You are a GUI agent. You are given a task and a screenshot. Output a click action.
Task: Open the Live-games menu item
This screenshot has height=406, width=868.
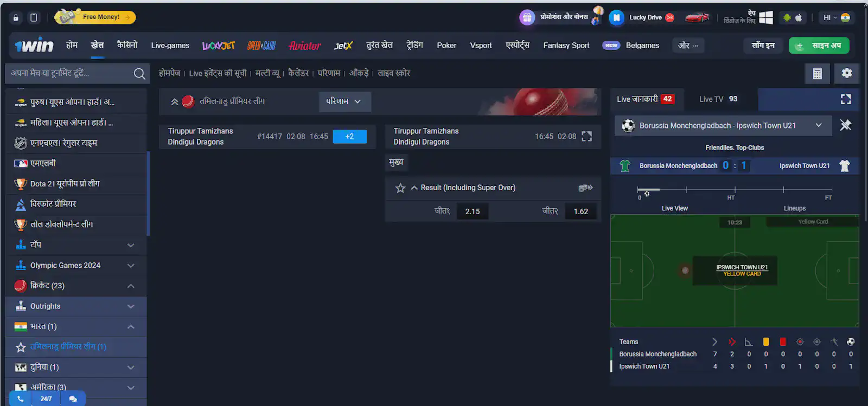pos(170,46)
